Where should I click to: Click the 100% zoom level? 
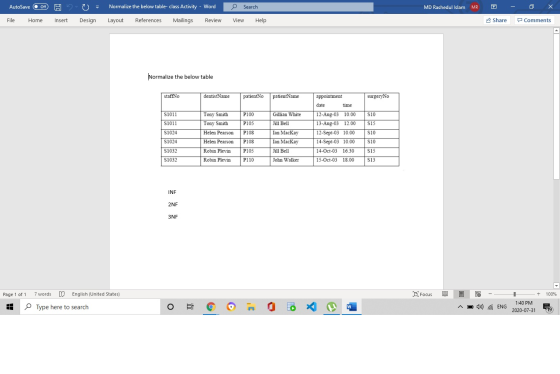click(551, 294)
